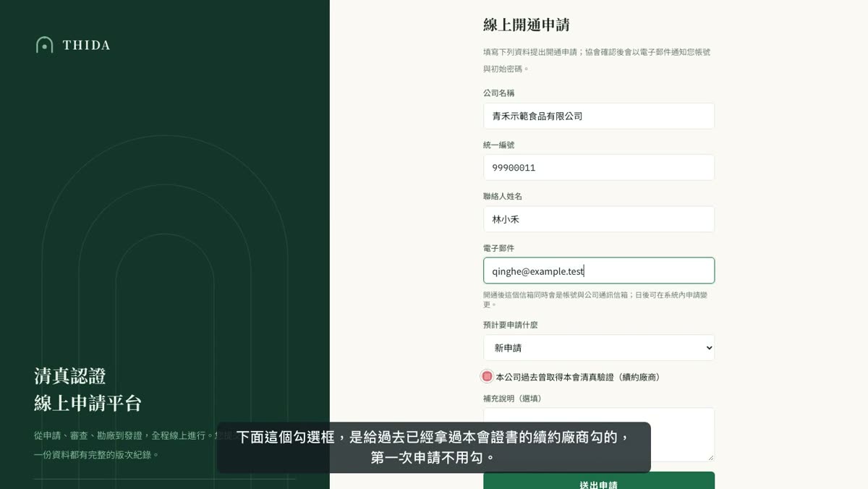Click the 送出申請 button
This screenshot has height=489, width=868.
point(599,482)
